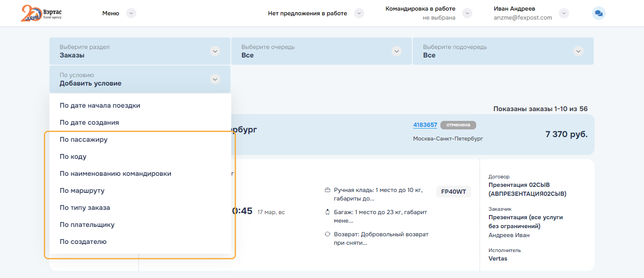Screen dimensions: 644x278
Task: Select 'По наименованию командировки' option
Action: (x=115, y=173)
